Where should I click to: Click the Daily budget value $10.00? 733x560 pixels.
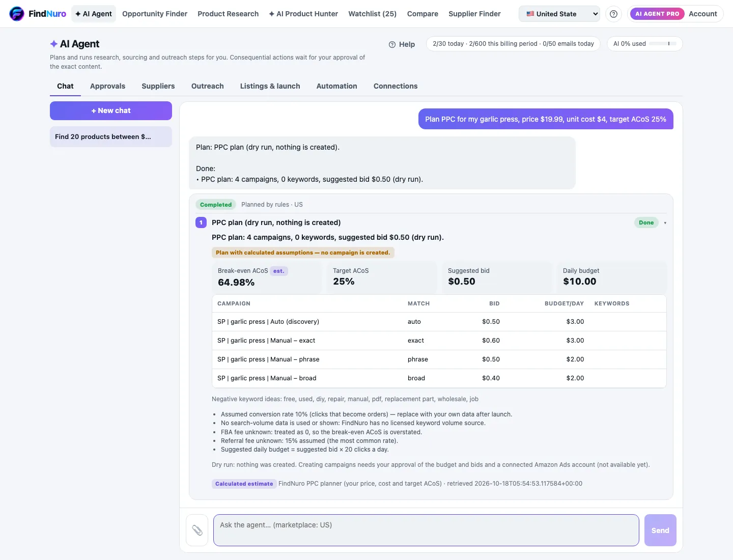pyautogui.click(x=580, y=282)
